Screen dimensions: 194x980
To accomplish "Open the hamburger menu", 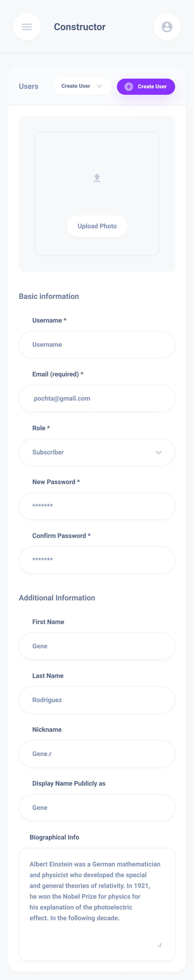I will coord(27,27).
